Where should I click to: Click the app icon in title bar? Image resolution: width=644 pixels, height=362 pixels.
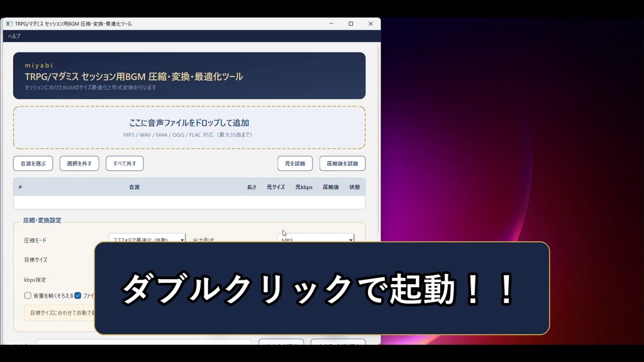9,24
